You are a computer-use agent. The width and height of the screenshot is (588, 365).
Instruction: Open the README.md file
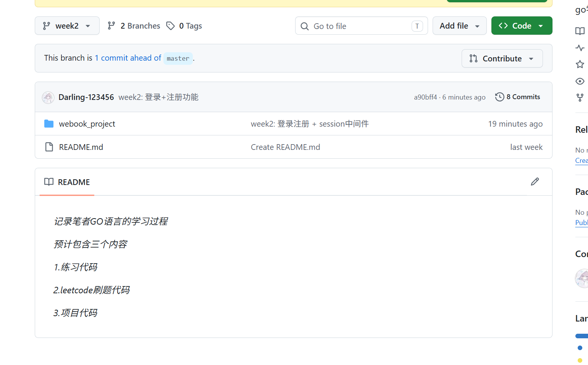pyautogui.click(x=81, y=147)
